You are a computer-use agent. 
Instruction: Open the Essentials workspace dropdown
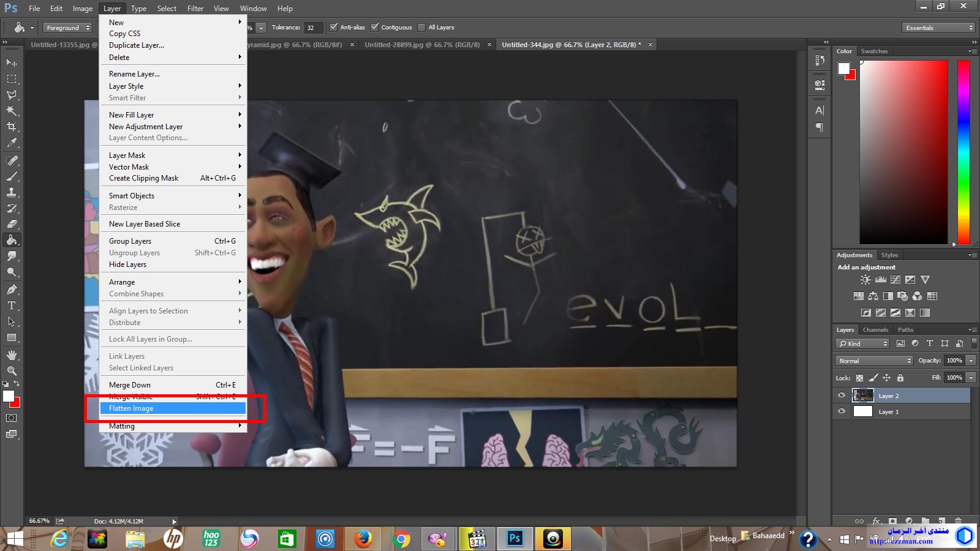tap(938, 28)
